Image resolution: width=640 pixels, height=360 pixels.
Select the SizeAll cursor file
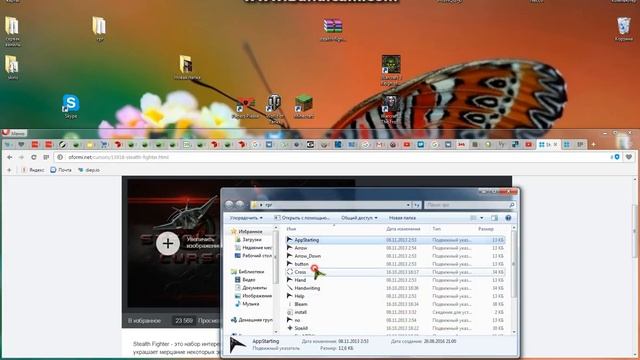pos(395,328)
